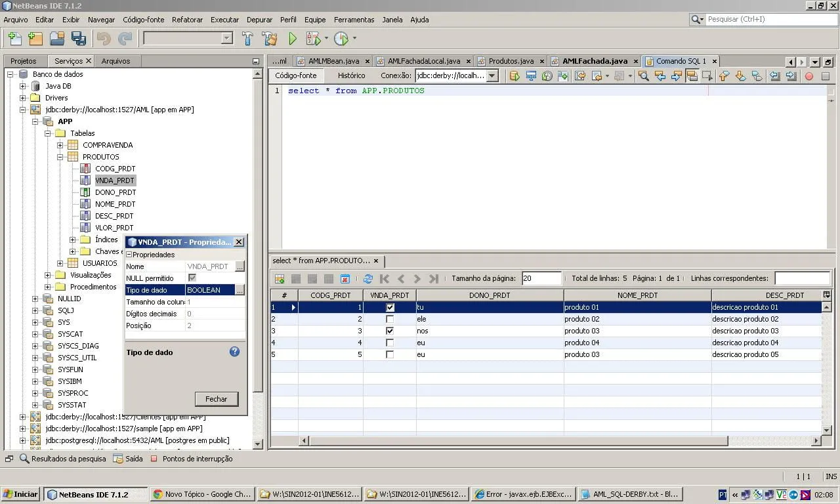Switch to the Histórico view

coord(351,75)
